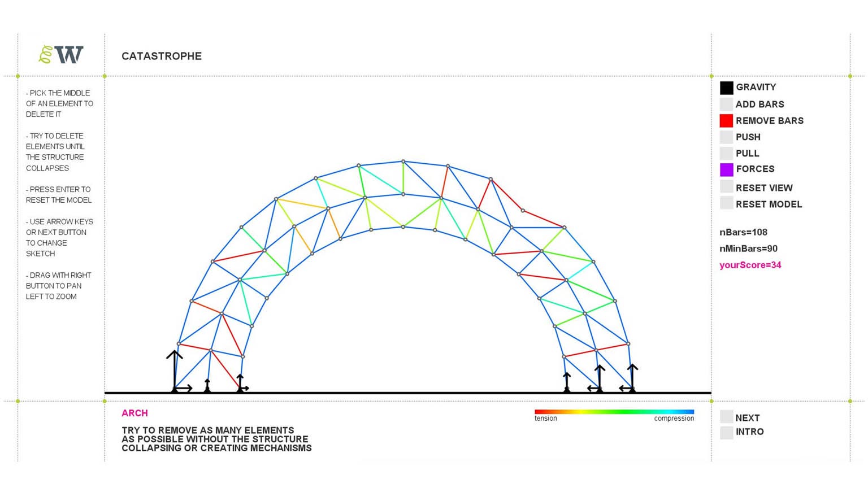The height and width of the screenshot is (488, 868).
Task: Select the GRAVITY label
Action: point(756,87)
